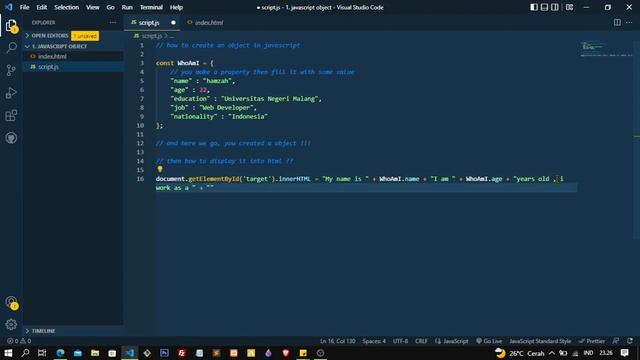Open the View menu

click(x=93, y=7)
